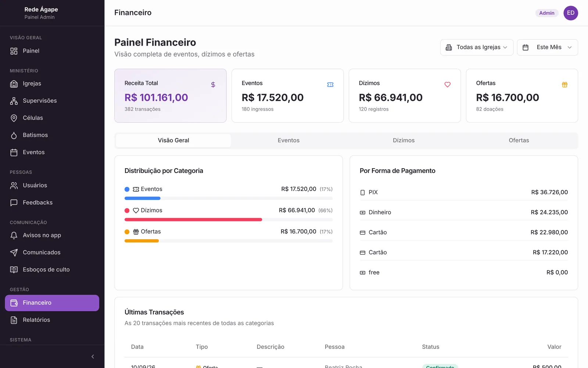Click the ticket icon on Eventos card
588x368 pixels.
[x=330, y=85]
